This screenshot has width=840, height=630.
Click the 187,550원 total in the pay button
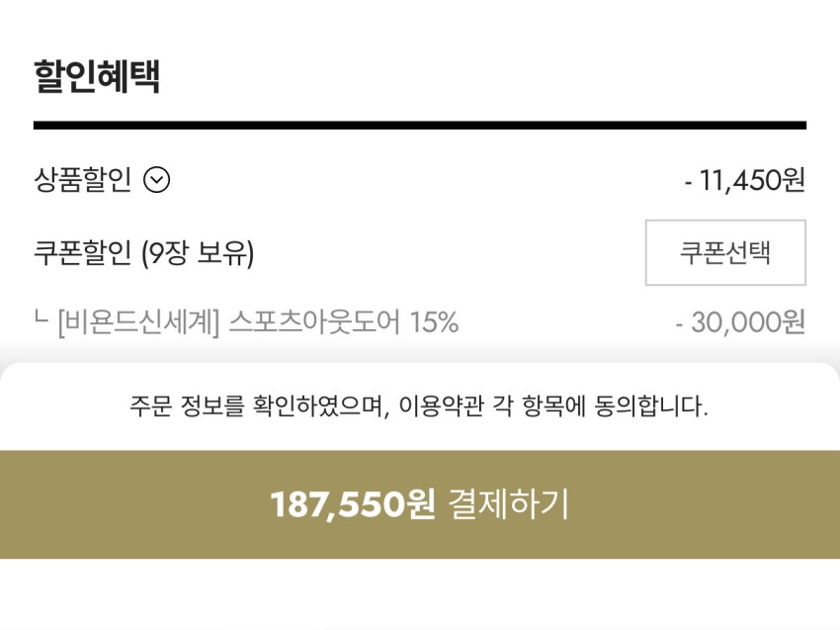pos(353,504)
